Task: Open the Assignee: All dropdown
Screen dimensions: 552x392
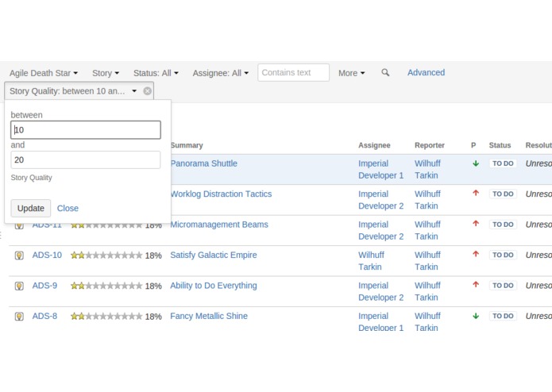Action: pyautogui.click(x=221, y=73)
